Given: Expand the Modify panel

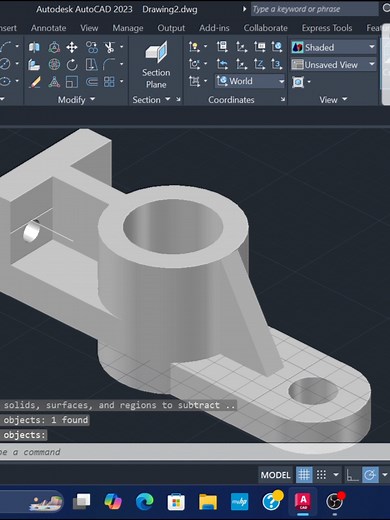Looking at the screenshot, I should pyautogui.click(x=76, y=100).
